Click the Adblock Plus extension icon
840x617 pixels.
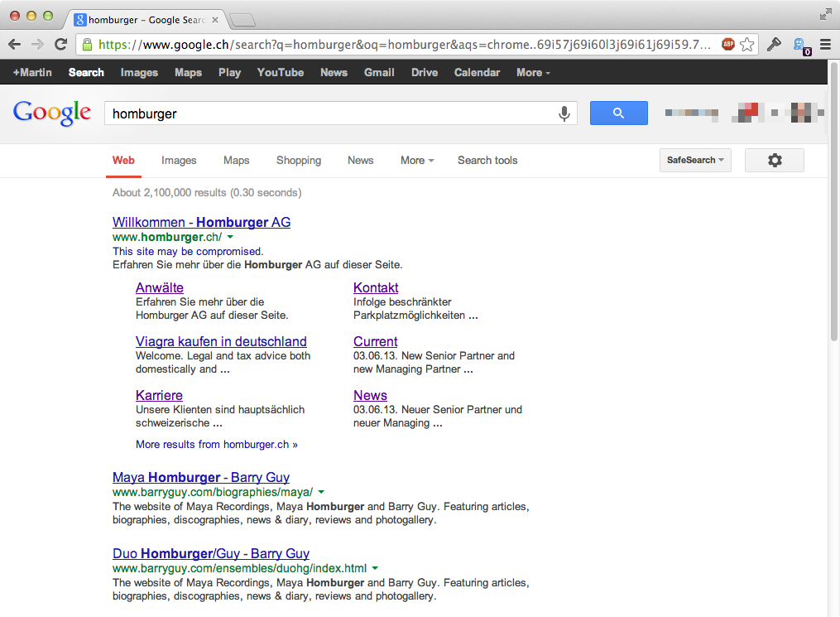727,45
